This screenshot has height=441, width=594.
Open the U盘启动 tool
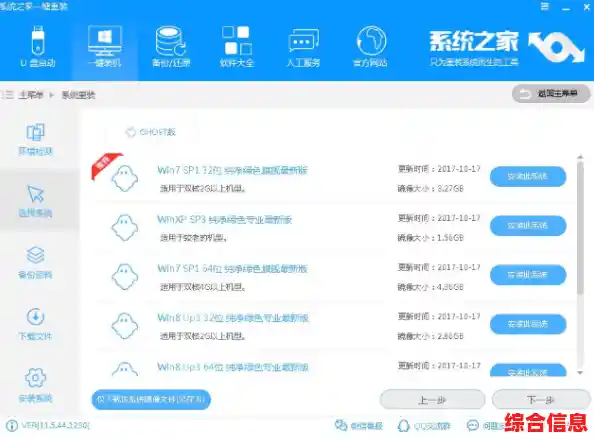[38, 46]
